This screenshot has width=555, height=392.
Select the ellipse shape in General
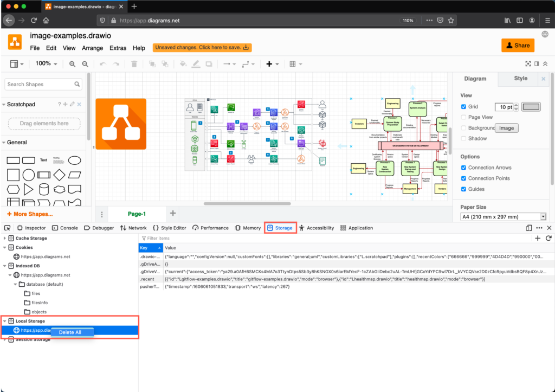click(x=74, y=160)
